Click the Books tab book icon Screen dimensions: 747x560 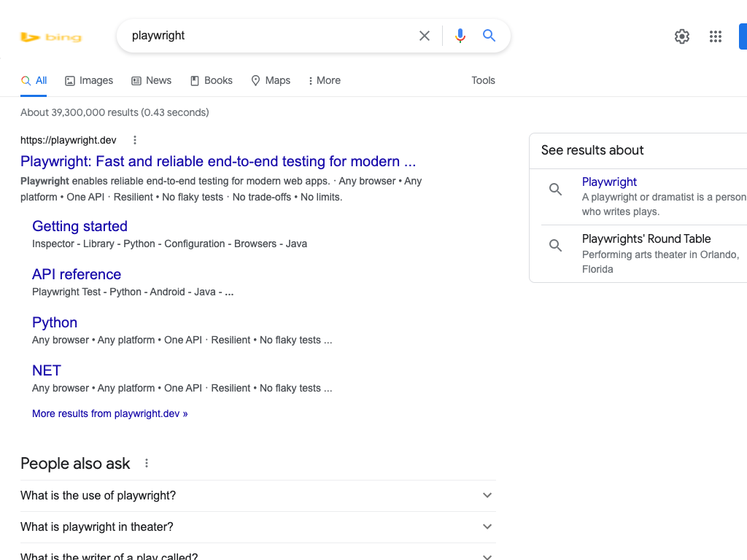tap(194, 81)
